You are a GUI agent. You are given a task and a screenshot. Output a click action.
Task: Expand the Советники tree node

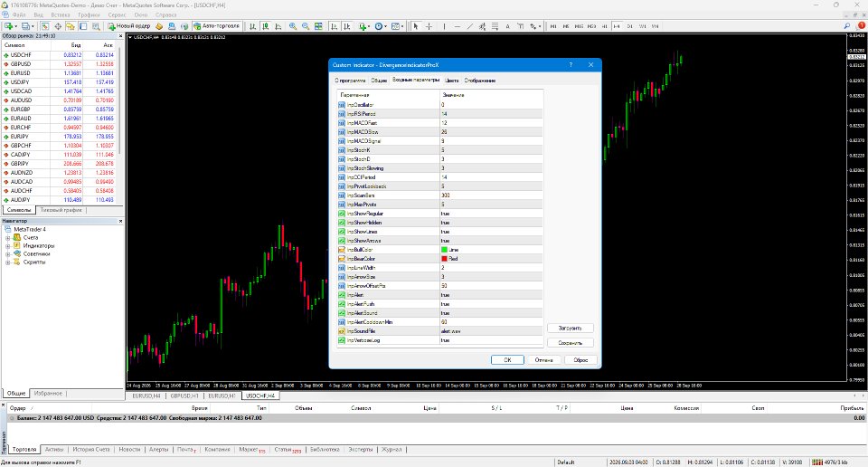click(8, 254)
